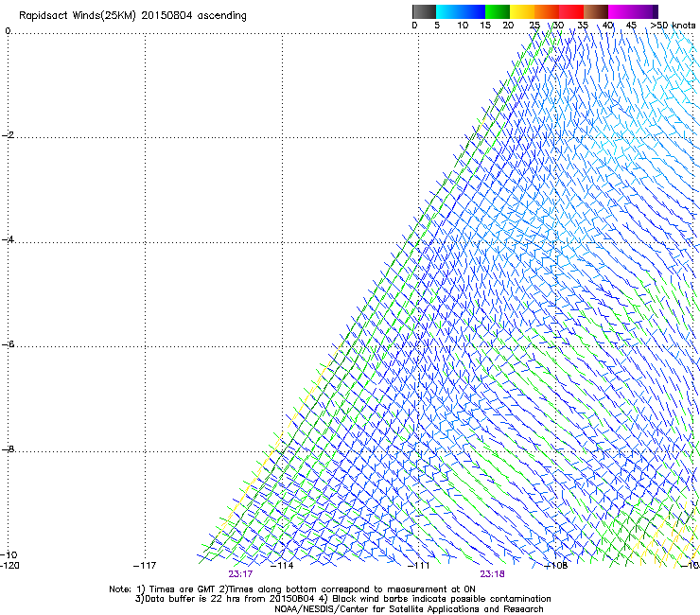Click the latitude axis label "-6"
Viewport: 700px width, 615px height.
[x=8, y=344]
